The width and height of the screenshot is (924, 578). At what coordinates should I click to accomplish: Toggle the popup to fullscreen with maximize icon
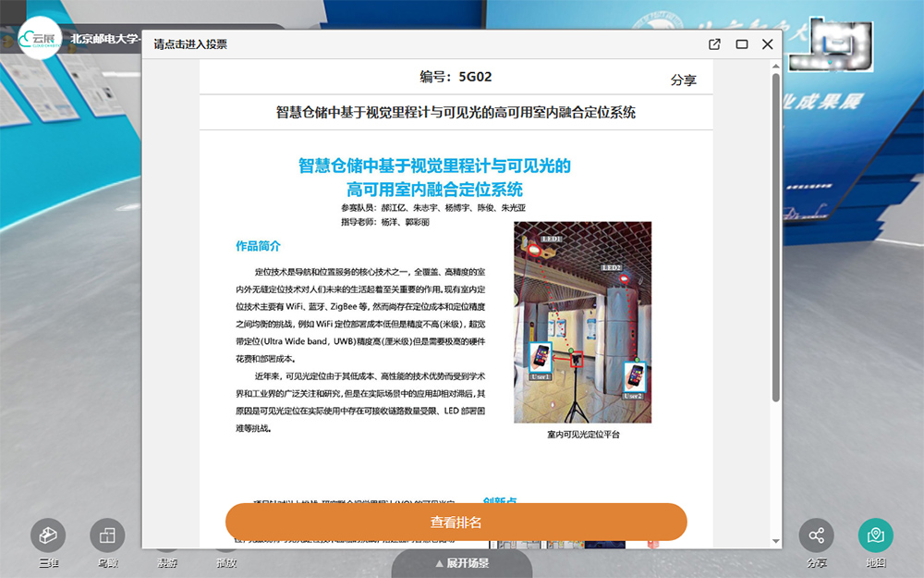click(x=740, y=43)
